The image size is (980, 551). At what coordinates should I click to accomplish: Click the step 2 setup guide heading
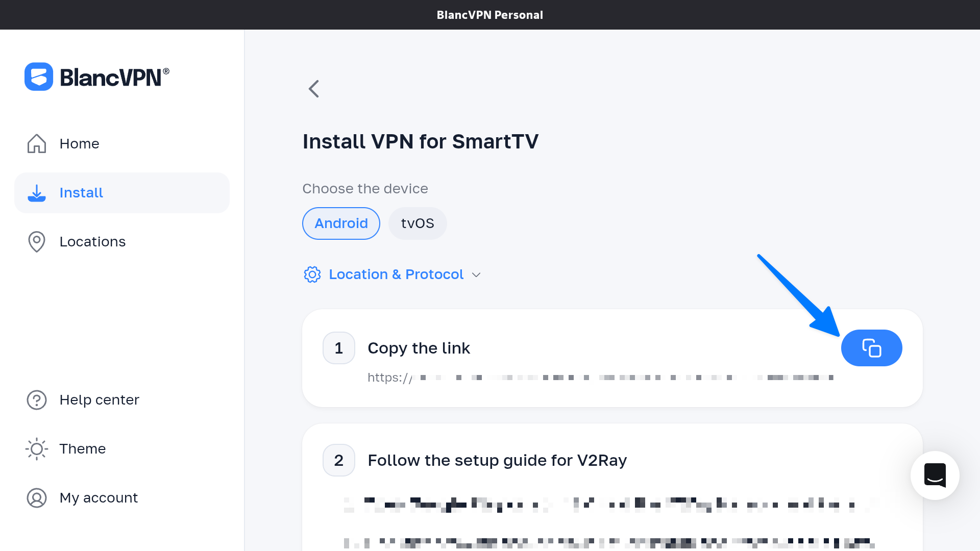497,460
